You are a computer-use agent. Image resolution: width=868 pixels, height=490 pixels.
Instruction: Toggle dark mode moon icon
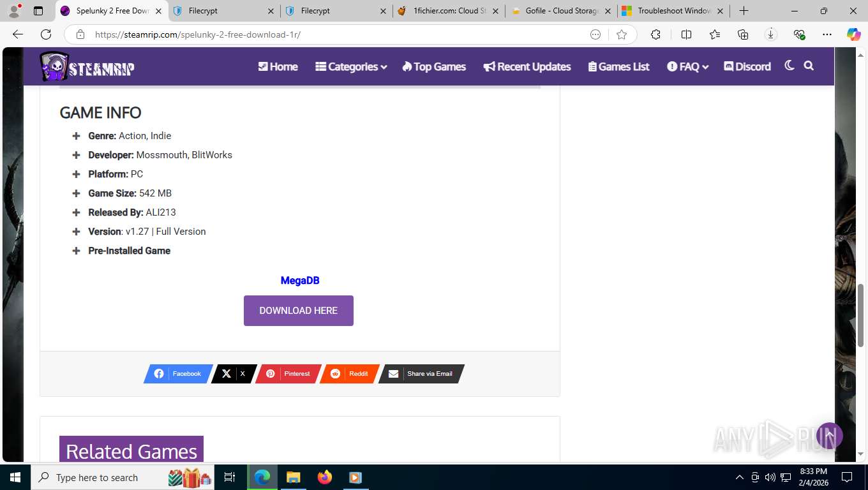coord(789,66)
